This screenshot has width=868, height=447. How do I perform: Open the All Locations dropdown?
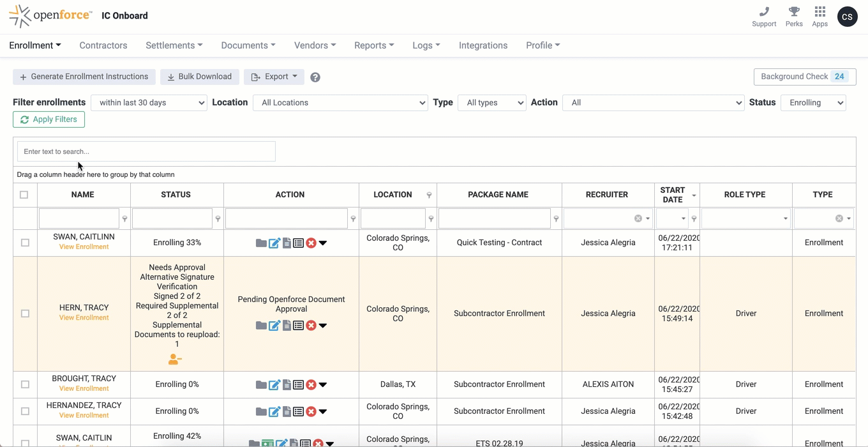point(340,102)
